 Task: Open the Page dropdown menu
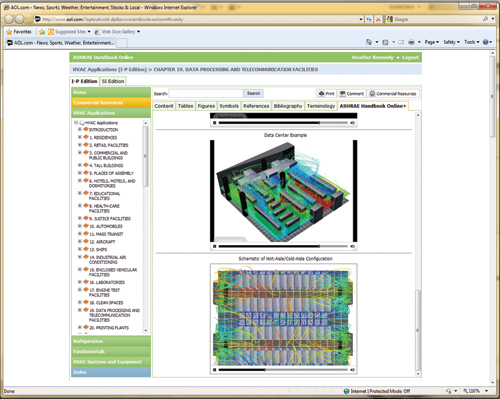click(x=432, y=42)
